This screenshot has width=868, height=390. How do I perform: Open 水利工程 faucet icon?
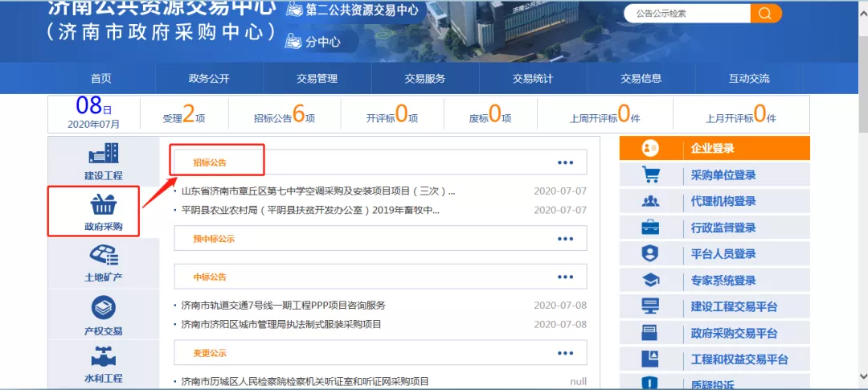tap(103, 356)
